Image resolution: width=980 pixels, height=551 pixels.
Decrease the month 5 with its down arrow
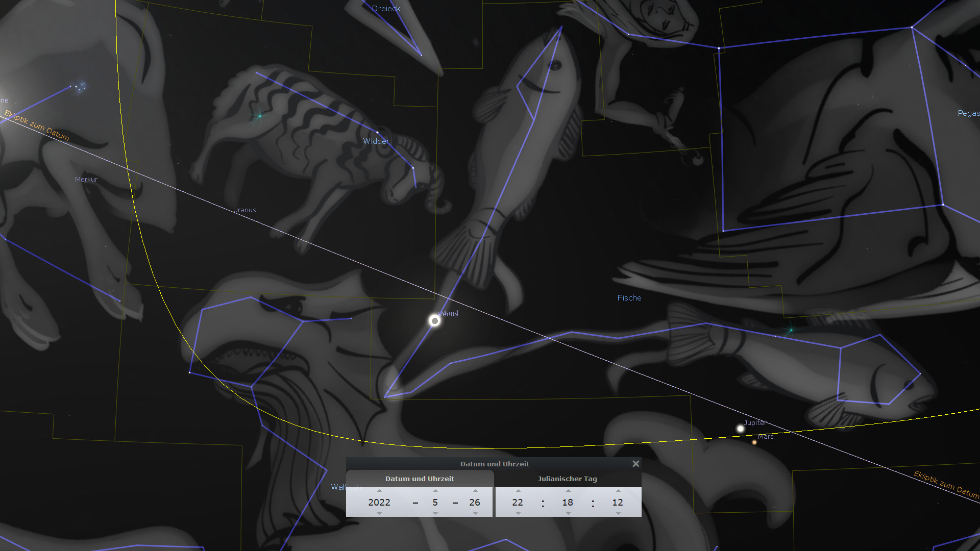point(435,513)
